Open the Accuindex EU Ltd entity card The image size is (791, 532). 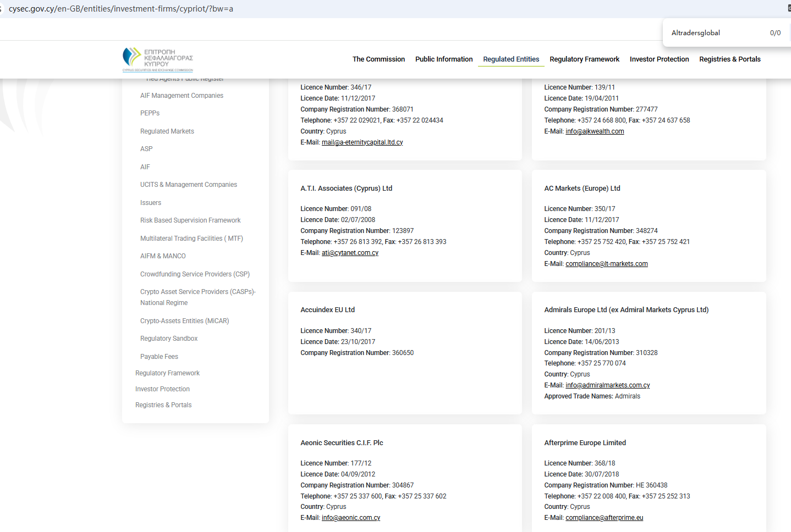[x=327, y=310]
